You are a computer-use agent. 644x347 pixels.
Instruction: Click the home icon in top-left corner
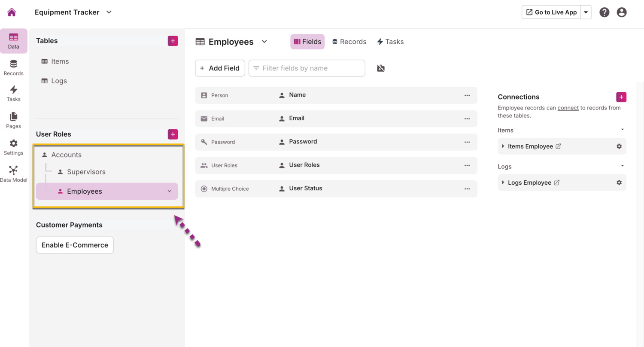click(x=12, y=12)
